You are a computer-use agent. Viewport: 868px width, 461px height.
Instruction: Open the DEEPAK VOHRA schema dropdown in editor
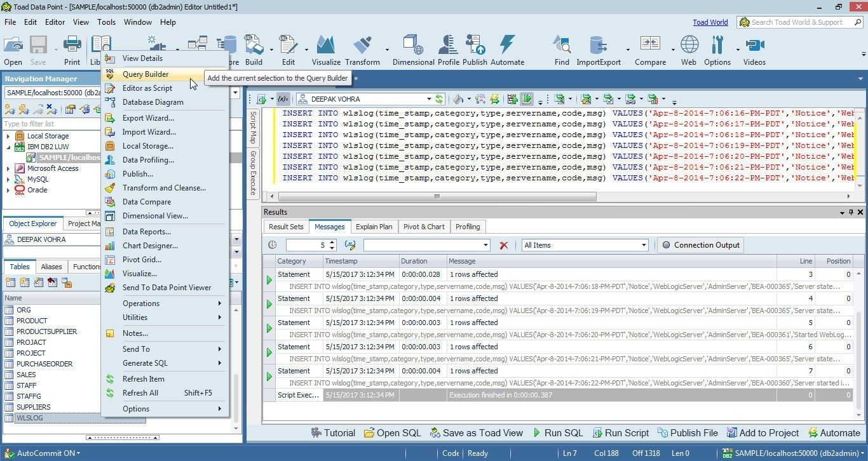pyautogui.click(x=429, y=99)
